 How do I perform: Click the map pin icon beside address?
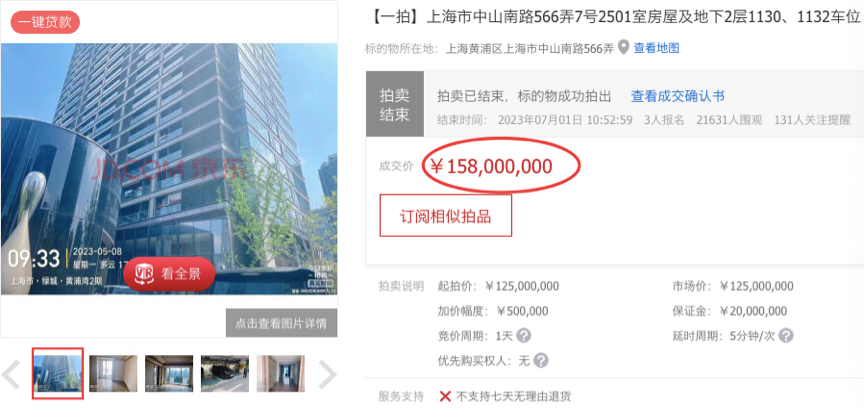click(x=623, y=47)
